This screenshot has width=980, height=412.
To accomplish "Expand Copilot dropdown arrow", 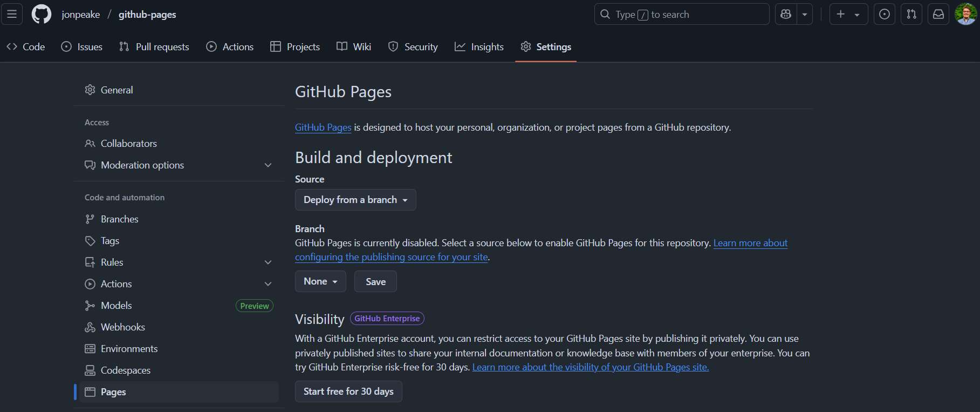I will click(x=804, y=14).
